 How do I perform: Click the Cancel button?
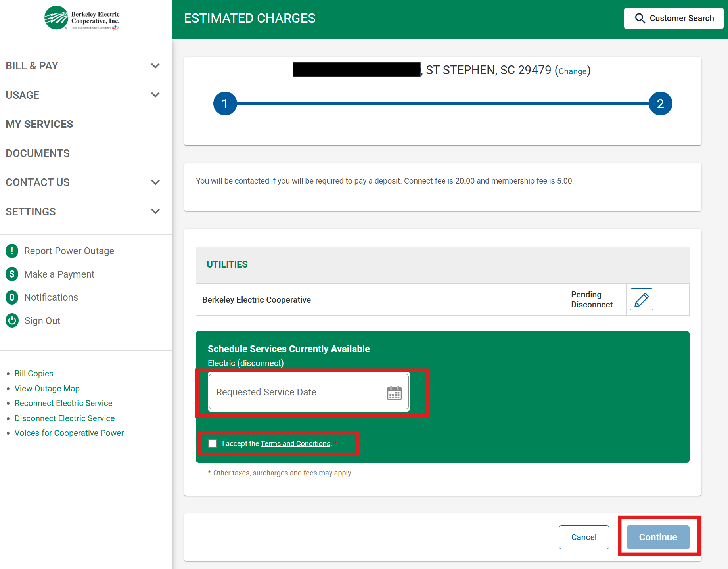pos(584,537)
